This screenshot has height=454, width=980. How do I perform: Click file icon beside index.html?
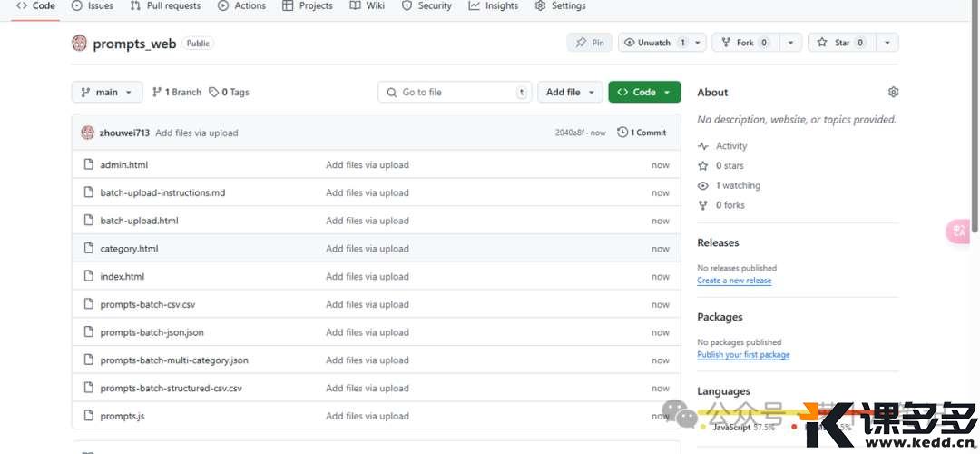coord(89,276)
